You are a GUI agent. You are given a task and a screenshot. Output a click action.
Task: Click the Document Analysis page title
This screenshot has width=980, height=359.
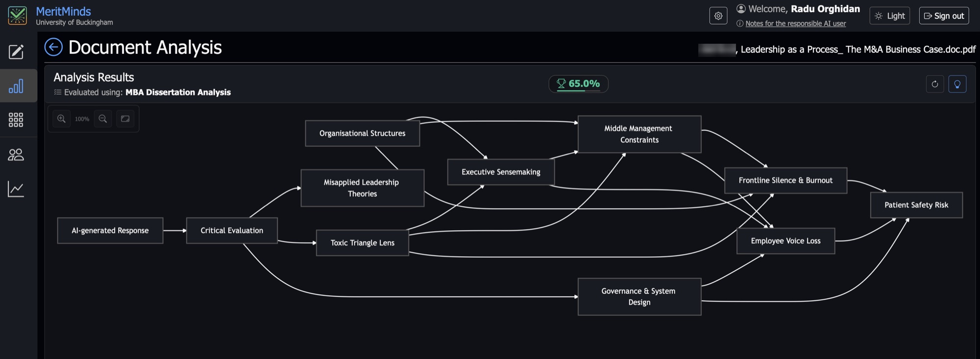(145, 48)
